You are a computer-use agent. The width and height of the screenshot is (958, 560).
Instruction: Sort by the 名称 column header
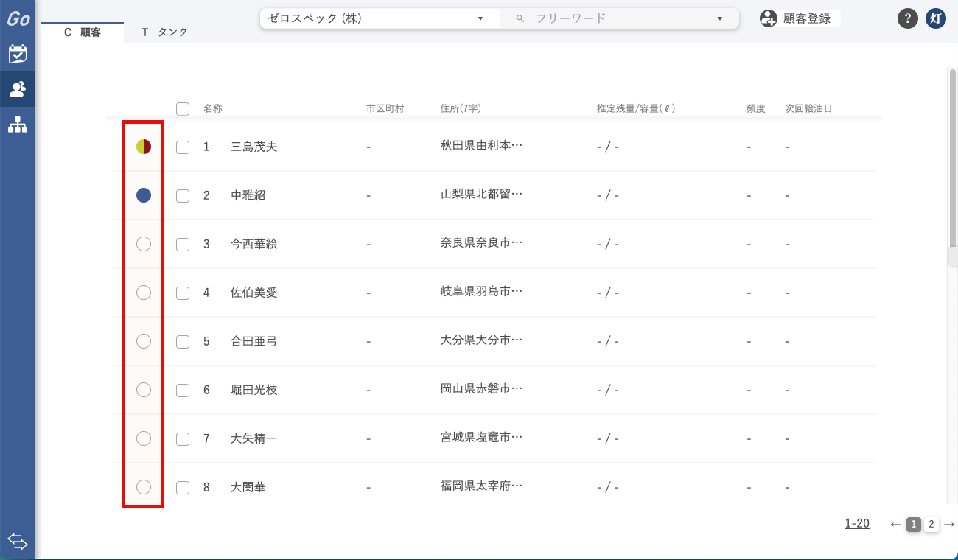click(x=213, y=109)
